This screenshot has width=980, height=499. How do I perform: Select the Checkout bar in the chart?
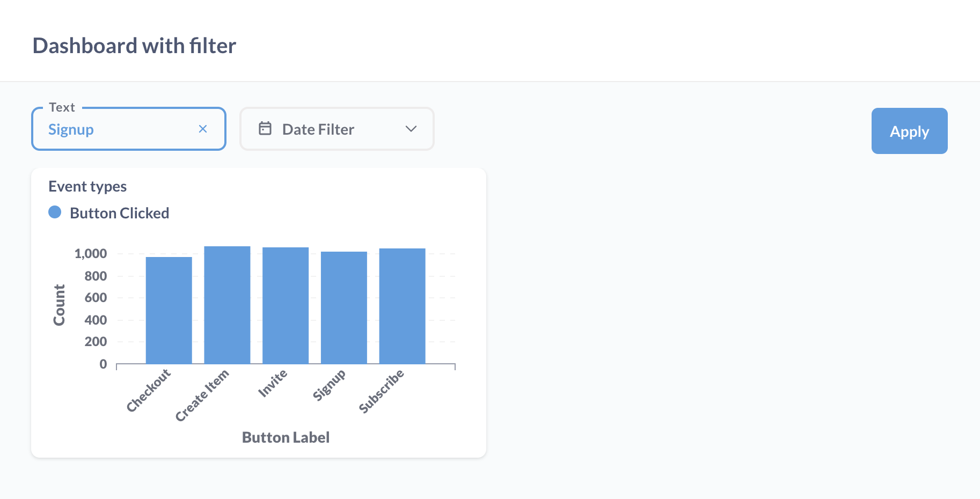[169, 310]
